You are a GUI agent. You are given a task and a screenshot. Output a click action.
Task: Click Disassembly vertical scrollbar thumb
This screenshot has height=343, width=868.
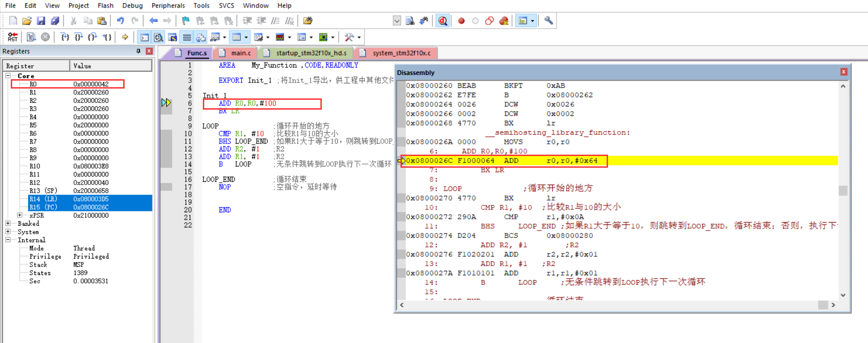[843, 191]
